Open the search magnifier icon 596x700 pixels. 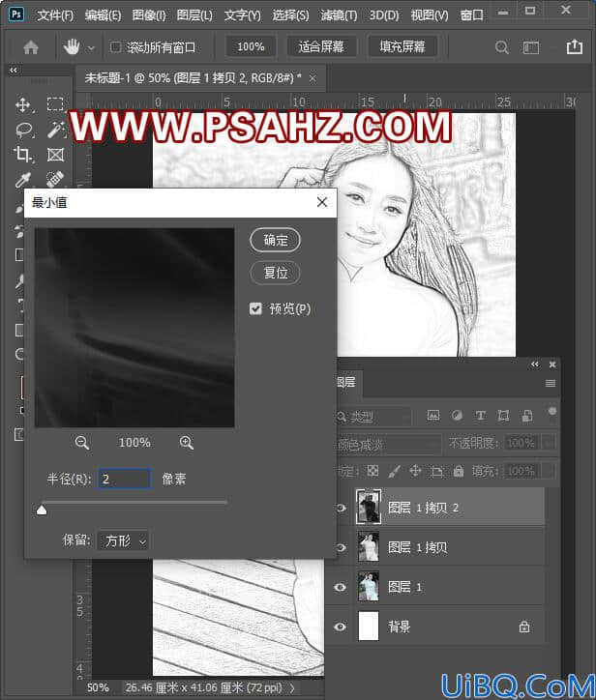coord(502,47)
